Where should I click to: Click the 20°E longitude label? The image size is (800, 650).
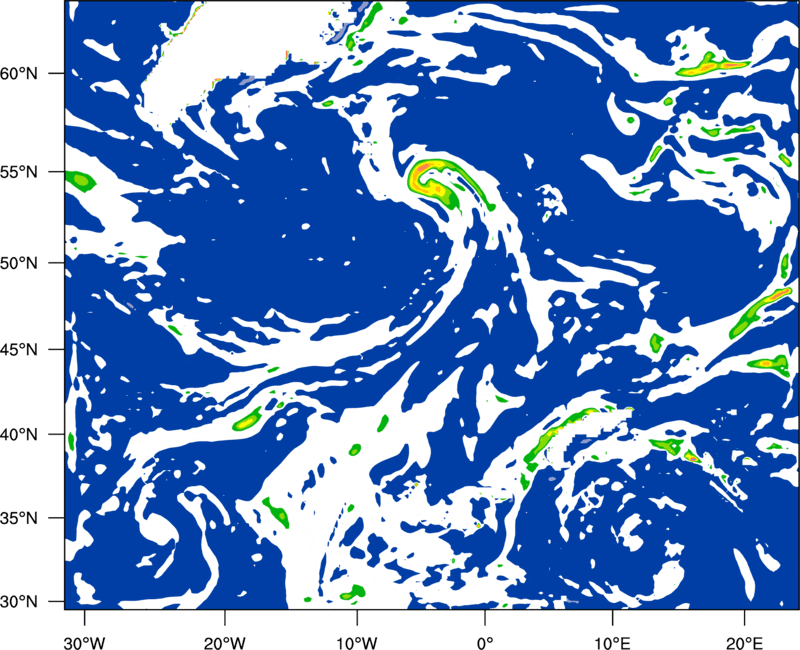click(x=744, y=643)
